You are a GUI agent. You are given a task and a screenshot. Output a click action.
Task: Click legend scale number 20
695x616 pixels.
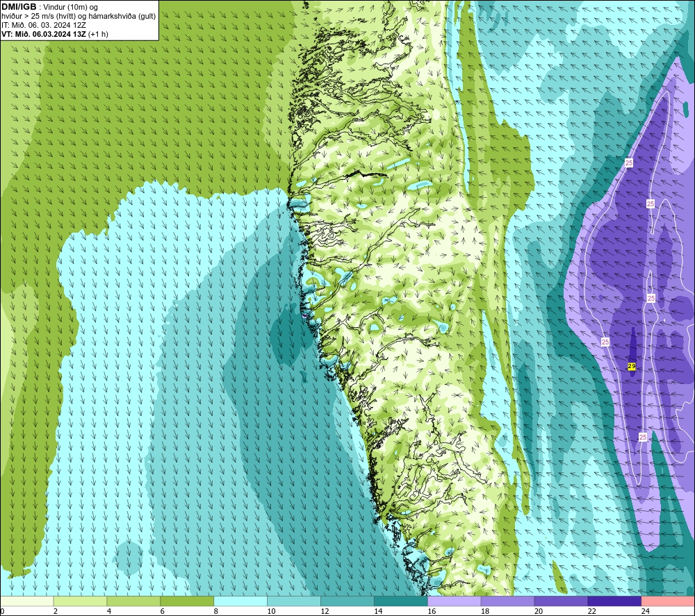[x=539, y=611]
